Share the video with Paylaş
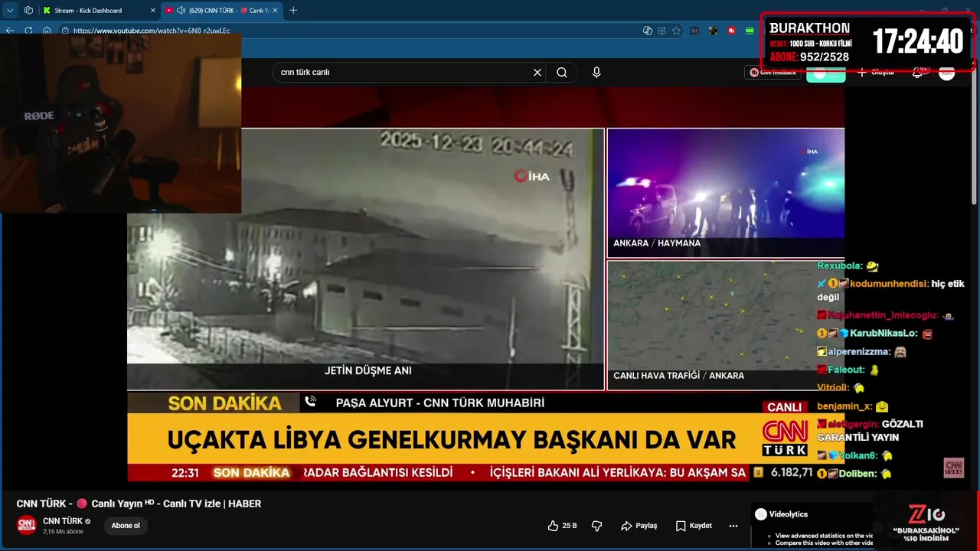Screen dimensions: 980x551 pos(639,526)
